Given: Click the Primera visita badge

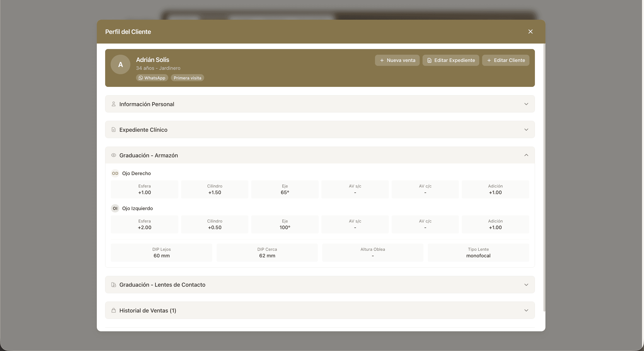Looking at the screenshot, I should pos(187,78).
